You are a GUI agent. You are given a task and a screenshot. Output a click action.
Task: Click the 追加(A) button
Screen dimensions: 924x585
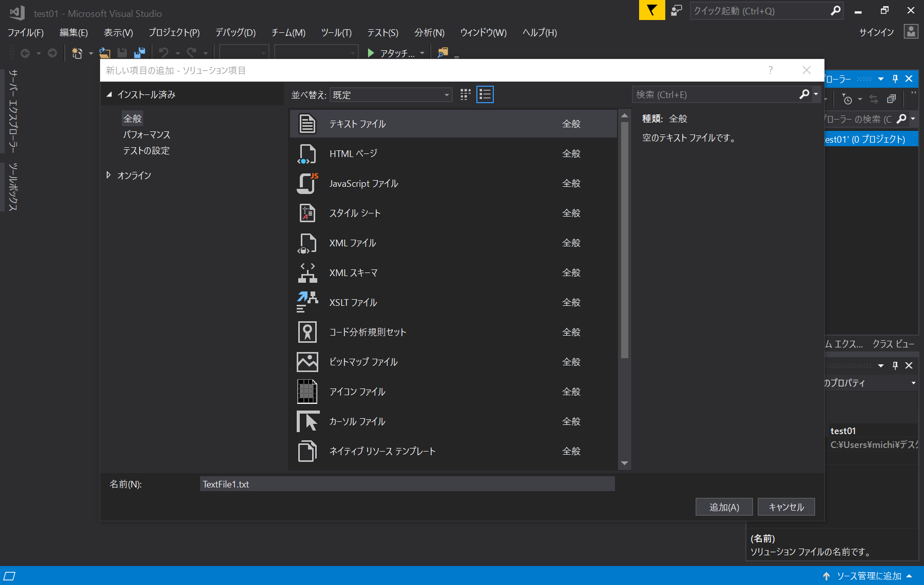tap(724, 507)
